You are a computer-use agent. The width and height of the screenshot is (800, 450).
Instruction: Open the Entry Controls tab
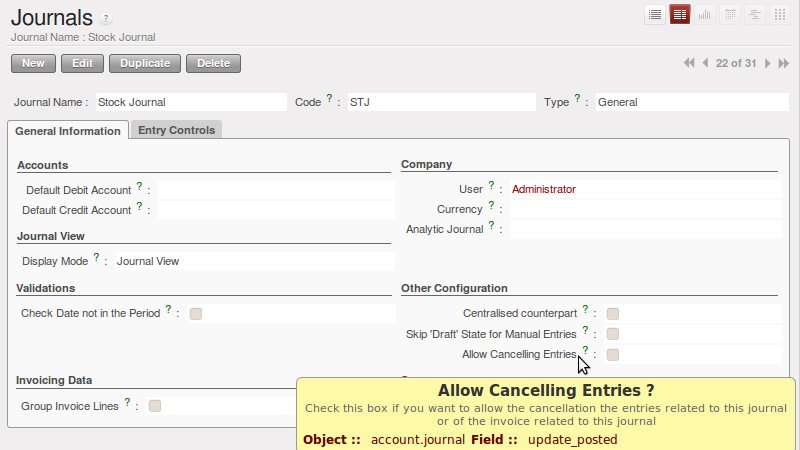[177, 130]
